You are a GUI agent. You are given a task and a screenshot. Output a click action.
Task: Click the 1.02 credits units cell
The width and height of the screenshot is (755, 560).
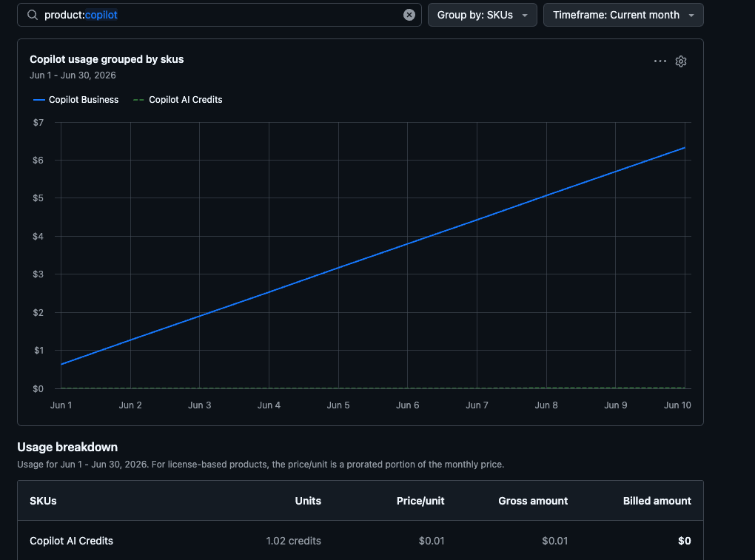(x=293, y=541)
